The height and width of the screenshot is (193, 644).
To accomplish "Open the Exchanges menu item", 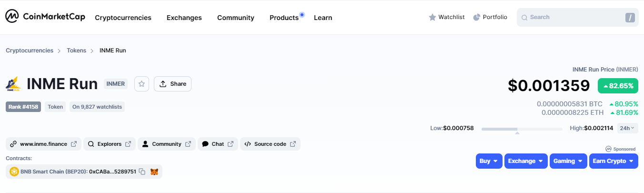I will pos(184,18).
